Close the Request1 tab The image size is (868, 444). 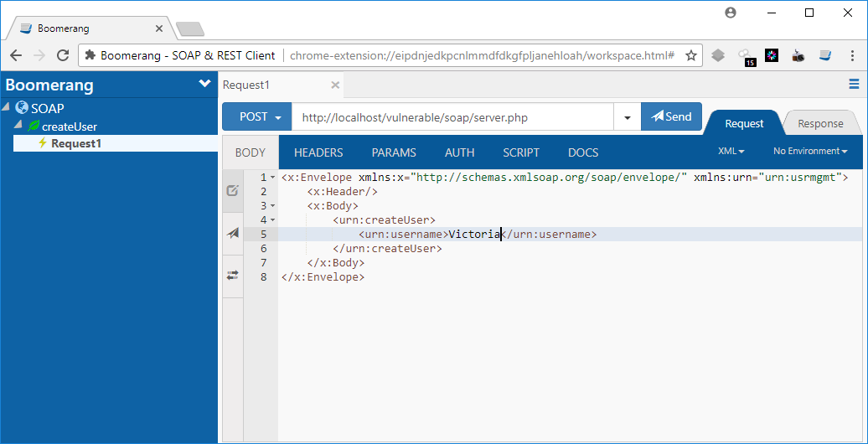click(x=334, y=85)
